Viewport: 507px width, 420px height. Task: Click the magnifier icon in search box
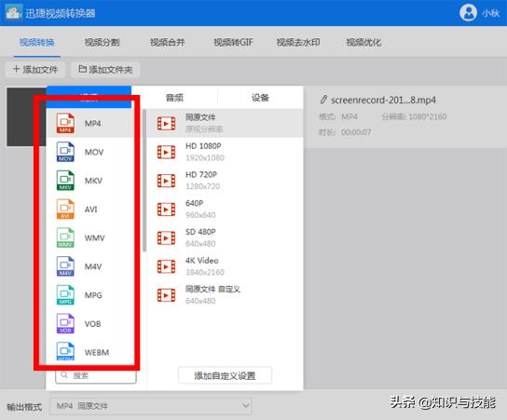click(x=64, y=374)
